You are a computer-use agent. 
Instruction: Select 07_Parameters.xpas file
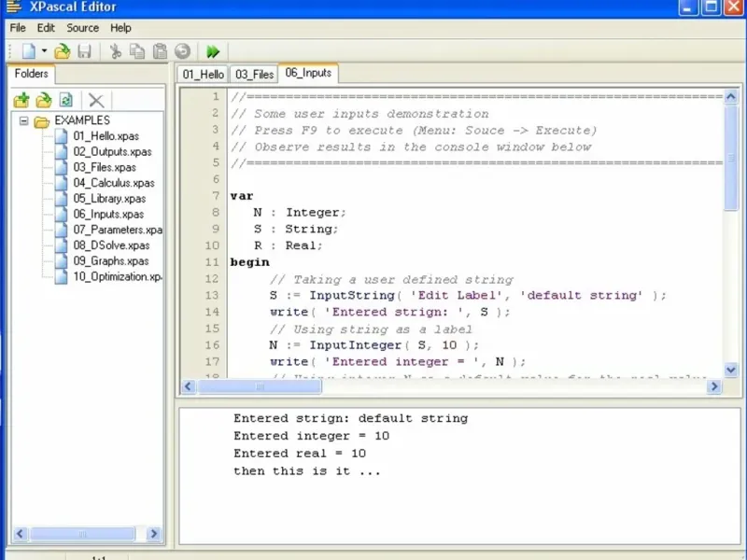pos(118,230)
